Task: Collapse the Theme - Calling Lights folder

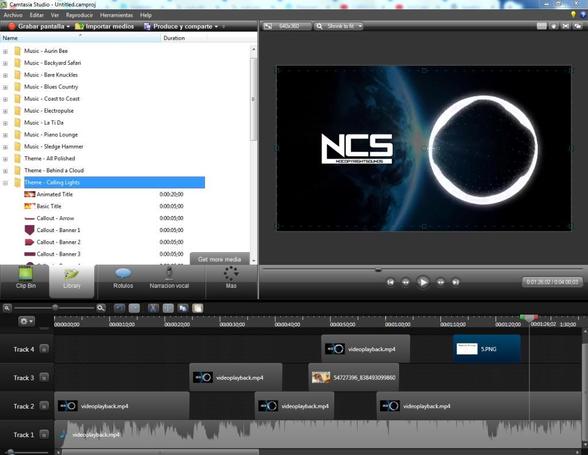Action: tap(5, 183)
